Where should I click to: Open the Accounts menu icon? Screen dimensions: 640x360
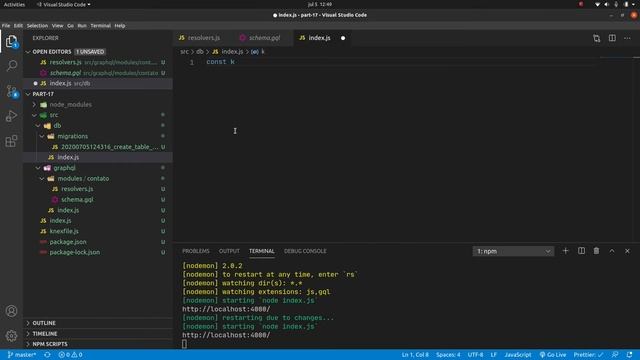11,311
